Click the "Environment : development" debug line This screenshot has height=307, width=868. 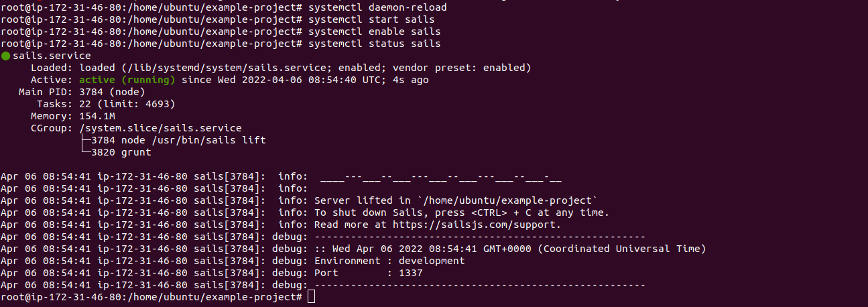tap(389, 261)
